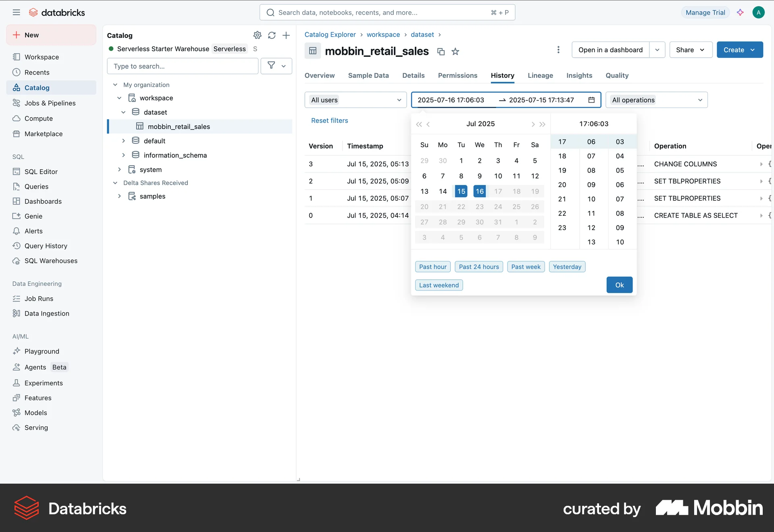
Task: Open catalog settings via the gear icon
Action: tap(258, 35)
